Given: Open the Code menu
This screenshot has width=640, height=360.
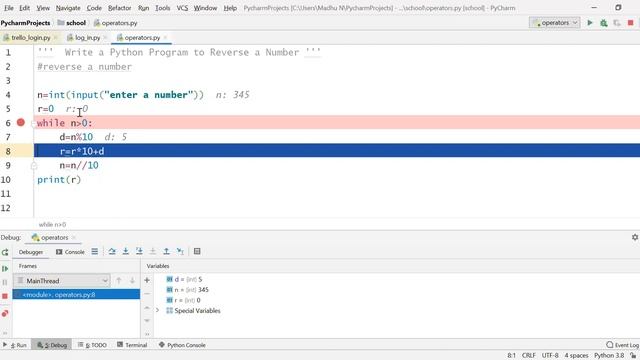Looking at the screenshot, I should coord(94,8).
